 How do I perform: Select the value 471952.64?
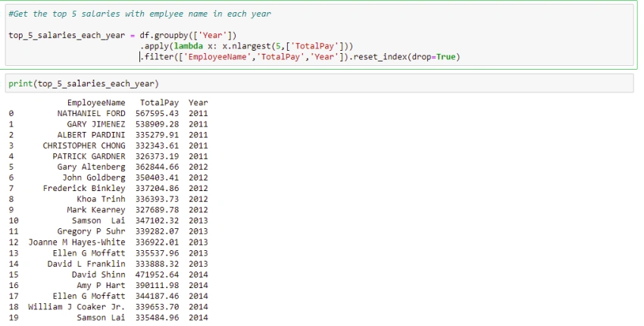[x=158, y=274]
